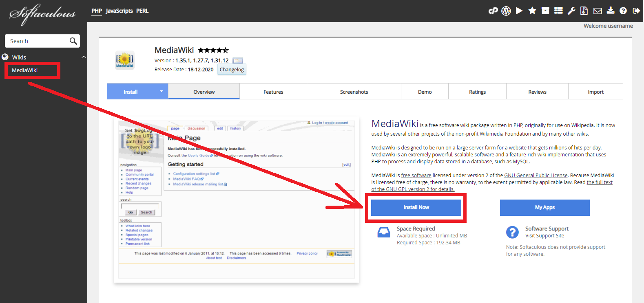The height and width of the screenshot is (303, 644).
Task: Log out using the exit arrow icon
Action: click(636, 11)
